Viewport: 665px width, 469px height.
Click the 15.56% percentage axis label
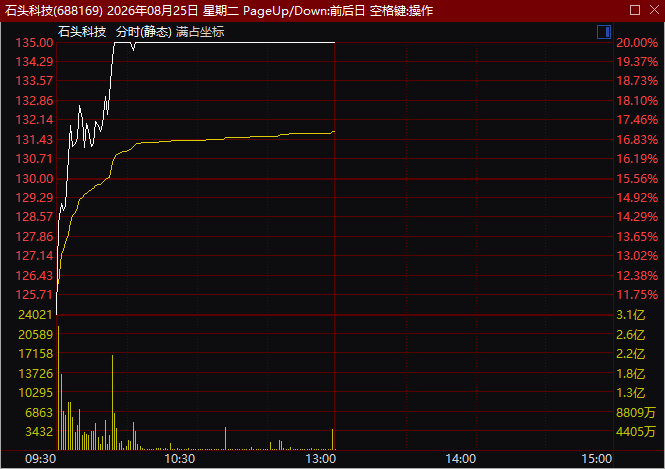coord(637,179)
